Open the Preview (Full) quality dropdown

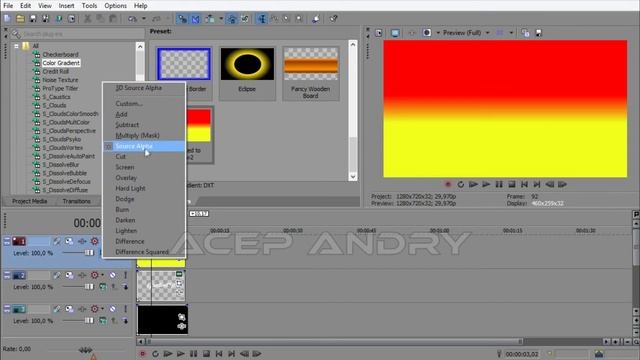[466, 33]
